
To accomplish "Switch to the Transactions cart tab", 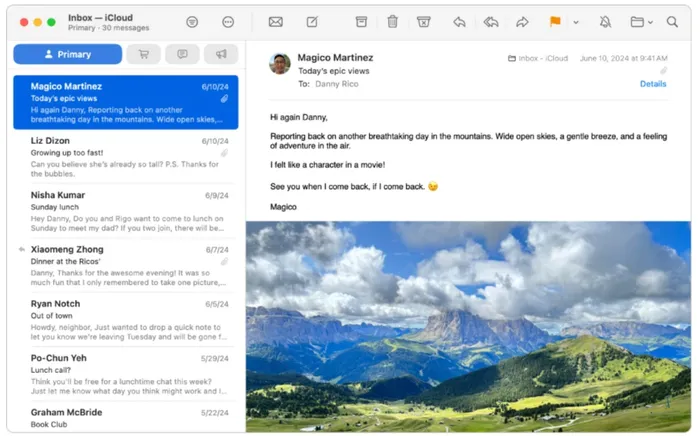I will 144,54.
